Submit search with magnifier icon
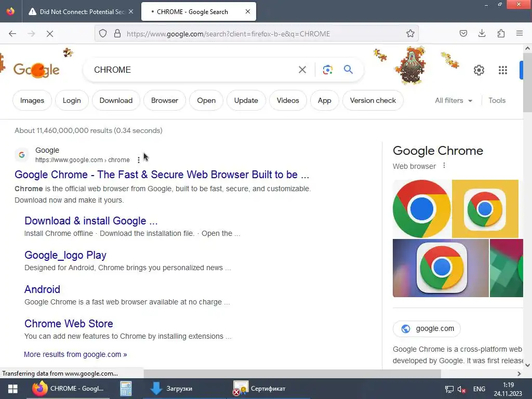Image resolution: width=532 pixels, height=399 pixels. [x=348, y=70]
